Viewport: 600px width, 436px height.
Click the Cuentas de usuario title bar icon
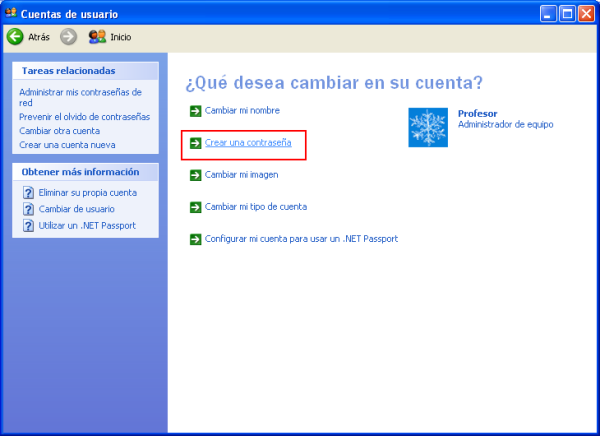[x=11, y=13]
